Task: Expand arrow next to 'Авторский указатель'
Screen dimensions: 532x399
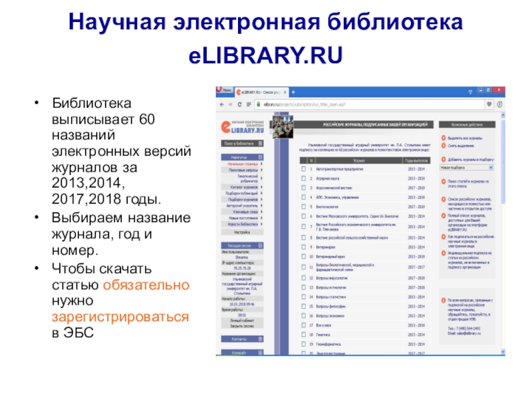Action: tap(261, 205)
